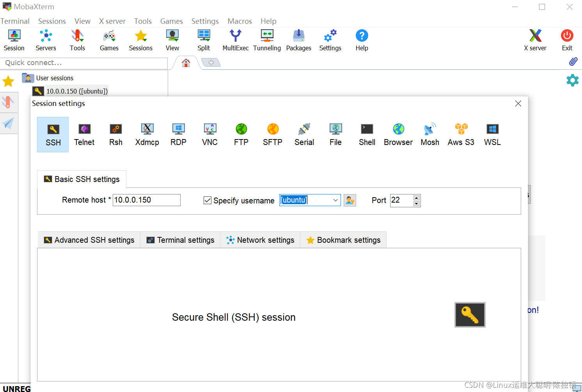Pick the SFTP session type
582x392 pixels.
[273, 134]
